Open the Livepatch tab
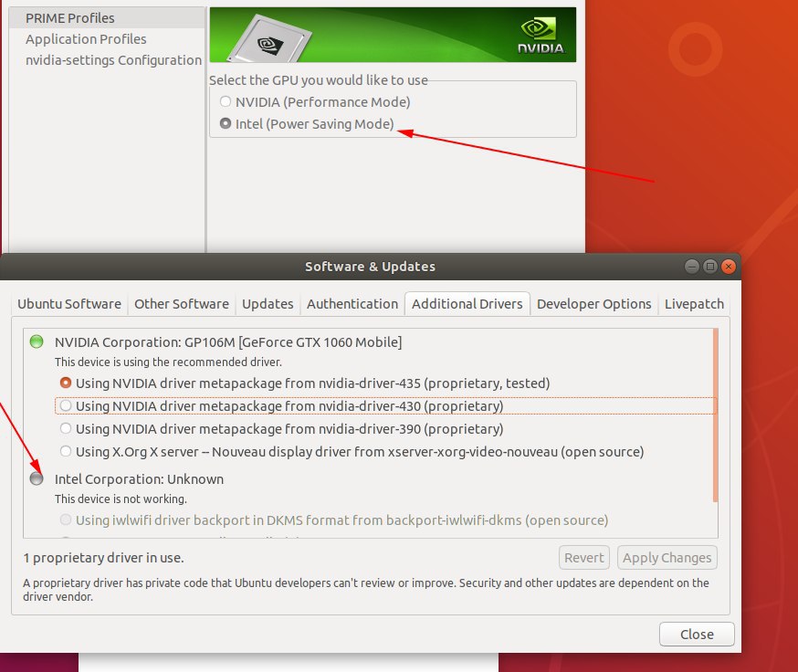798x672 pixels. pyautogui.click(x=694, y=304)
